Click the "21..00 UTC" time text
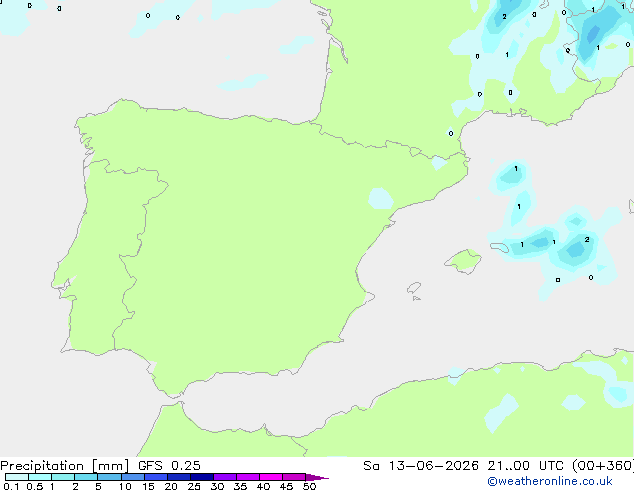Screen dimensions: 634x490 (525, 466)
